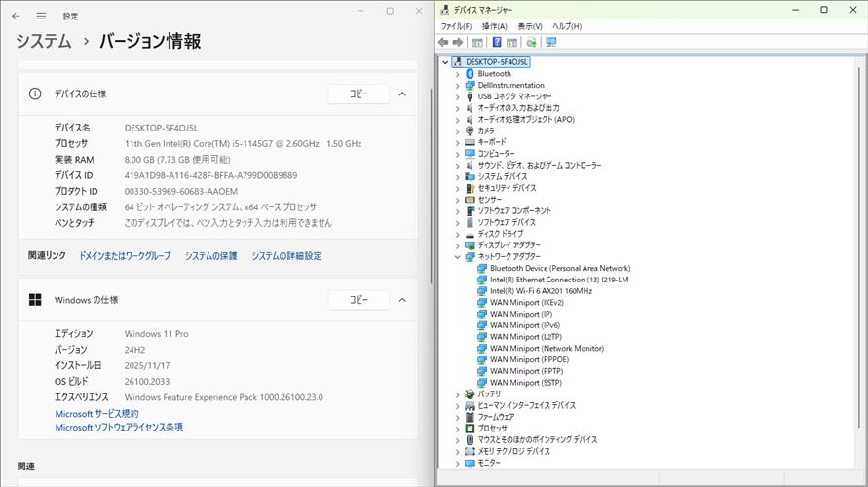Click the Help icon in Device Manager toolbar
The image size is (868, 487).
497,43
